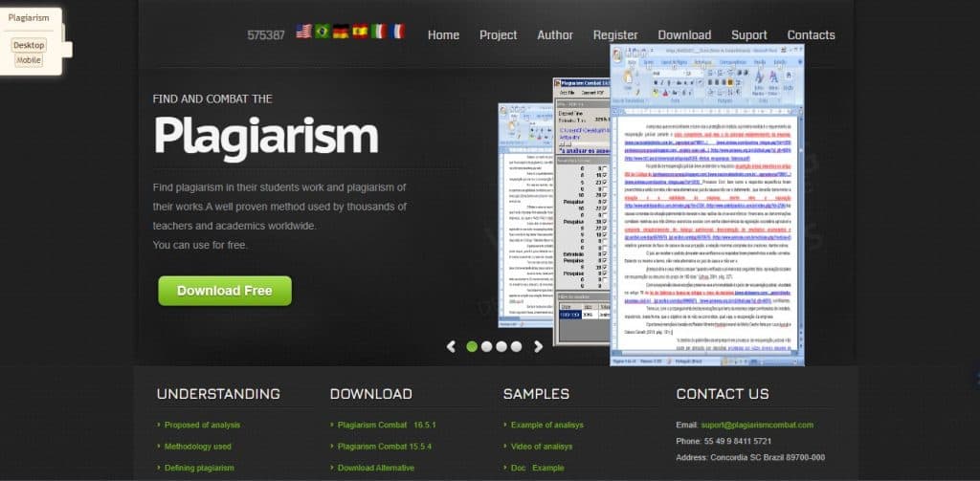
Task: Switch to Mobile view button
Action: tap(29, 60)
